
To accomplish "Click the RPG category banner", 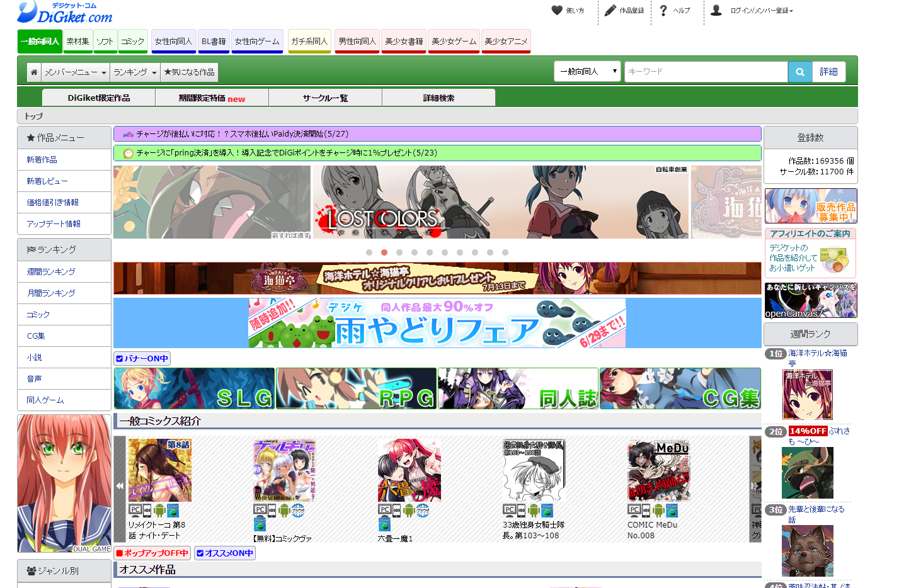I will click(356, 388).
